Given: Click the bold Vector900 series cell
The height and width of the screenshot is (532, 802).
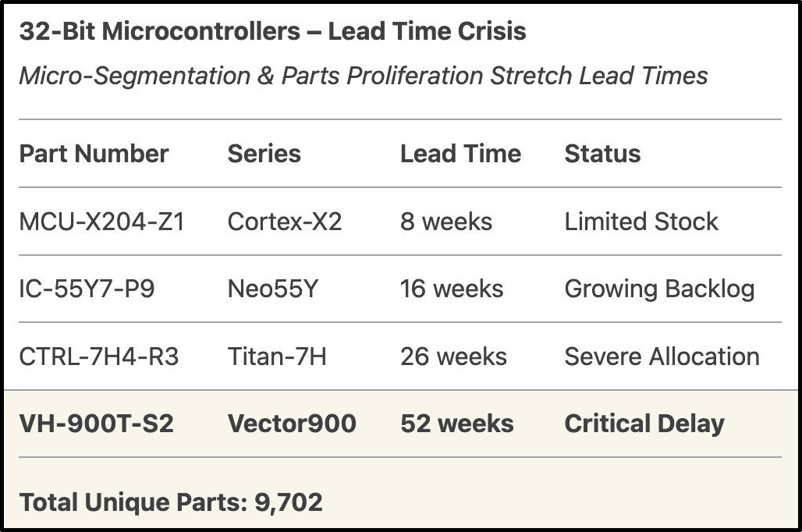Looking at the screenshot, I should (x=292, y=424).
